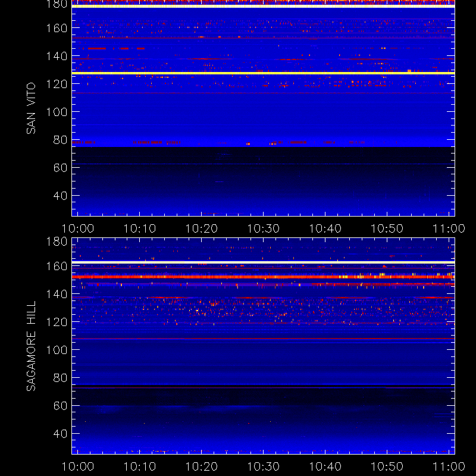The width and height of the screenshot is (476, 476).
Task: Click 10:40 time label under San Vito plot
Action: click(x=325, y=228)
